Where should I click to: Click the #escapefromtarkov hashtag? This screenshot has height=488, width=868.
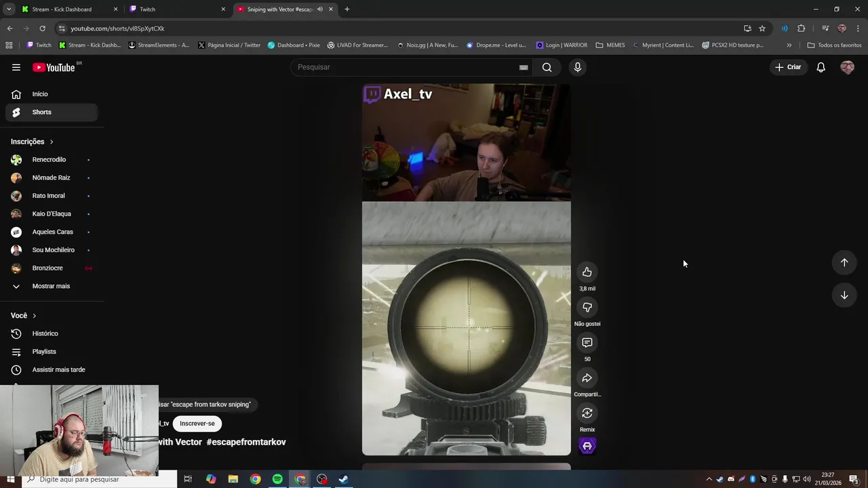(x=246, y=442)
